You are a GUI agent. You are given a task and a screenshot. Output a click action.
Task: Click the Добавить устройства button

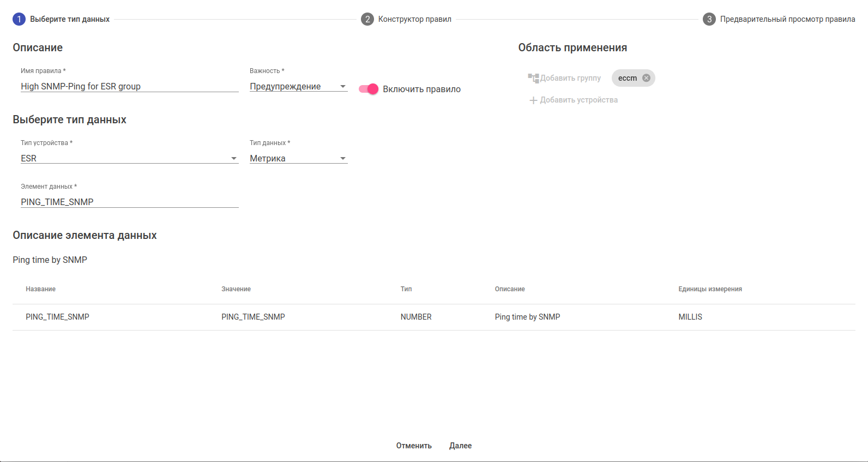pyautogui.click(x=578, y=100)
